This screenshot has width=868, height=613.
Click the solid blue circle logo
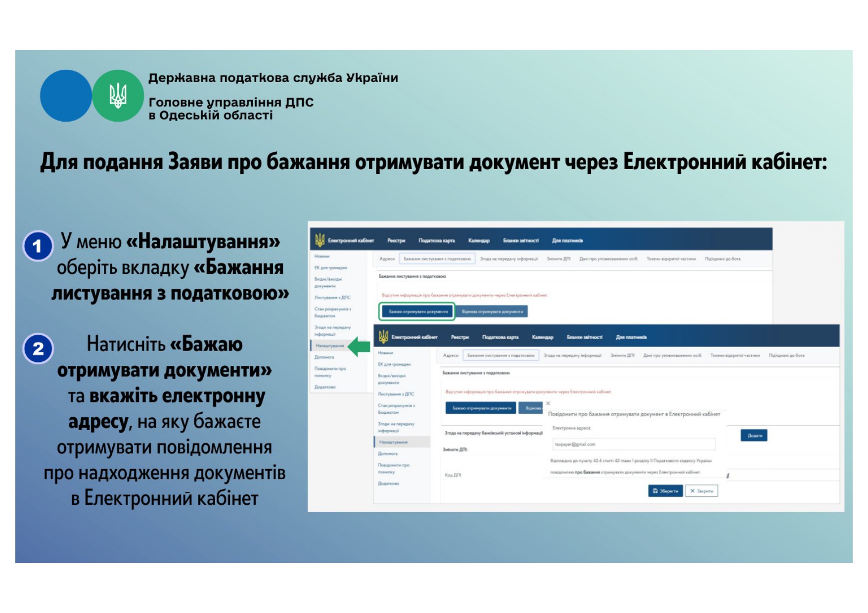click(x=66, y=96)
